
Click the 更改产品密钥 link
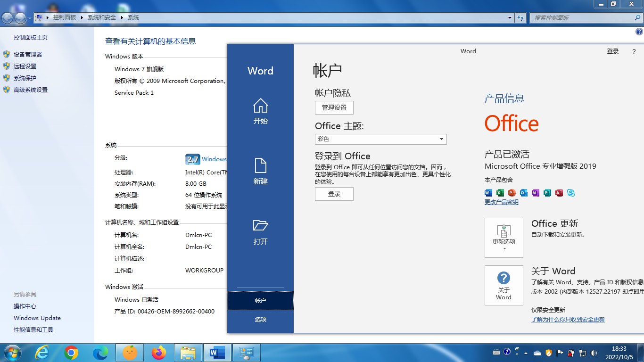pyautogui.click(x=501, y=202)
